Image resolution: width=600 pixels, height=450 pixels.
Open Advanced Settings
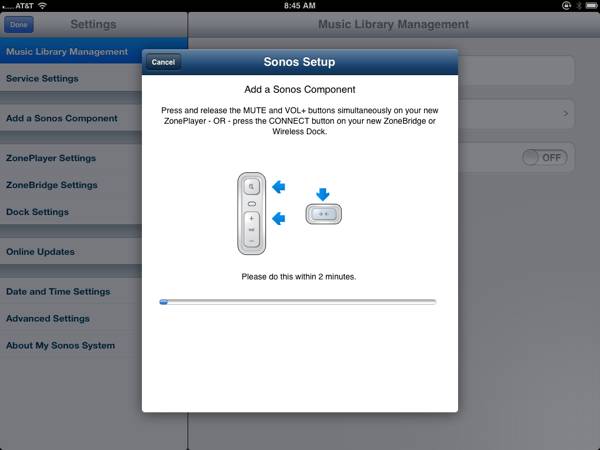tap(71, 318)
